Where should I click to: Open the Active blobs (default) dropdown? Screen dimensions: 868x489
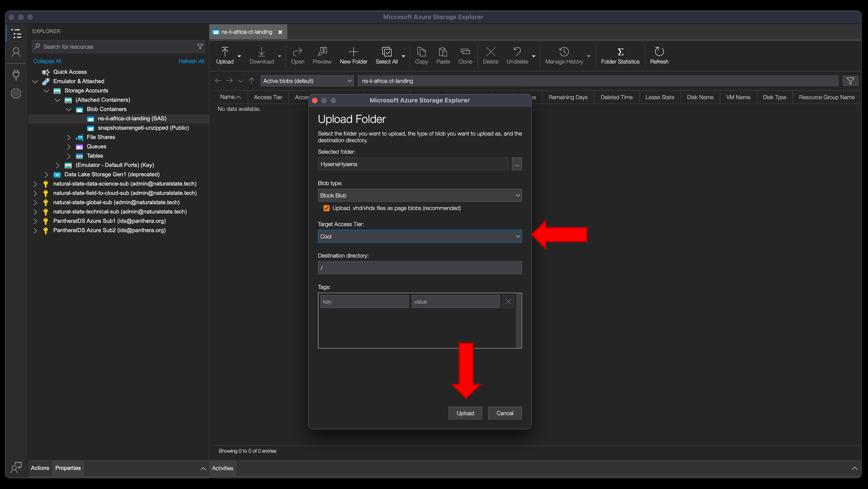(307, 81)
